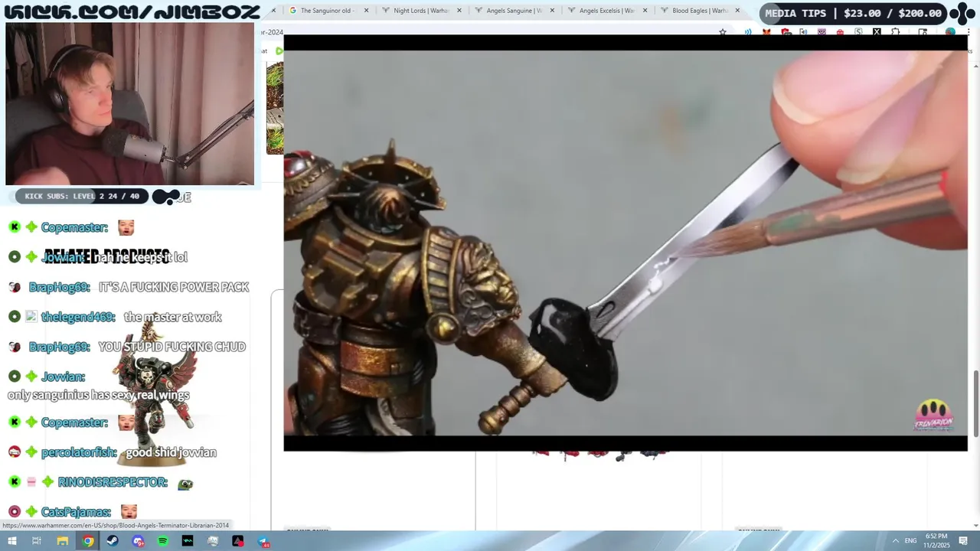This screenshot has width=980, height=551.
Task: Open Discord from the taskbar
Action: 138,541
